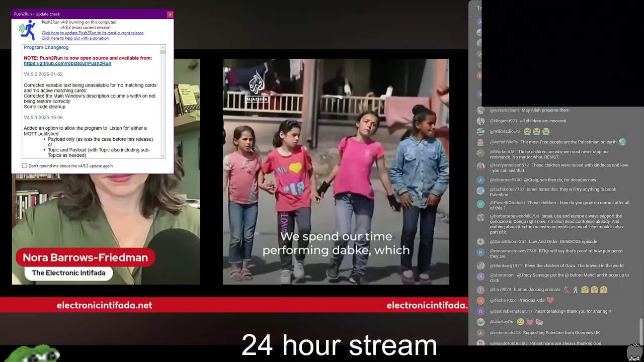Click the username @PawelKOtrebski in chat
This screenshot has height=362, width=644.
(x=507, y=203)
